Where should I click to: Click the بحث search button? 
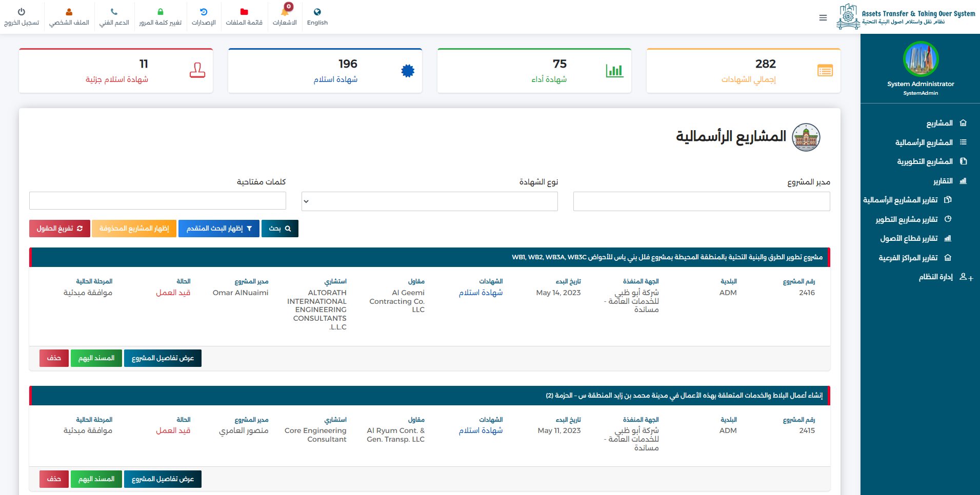[x=280, y=229]
